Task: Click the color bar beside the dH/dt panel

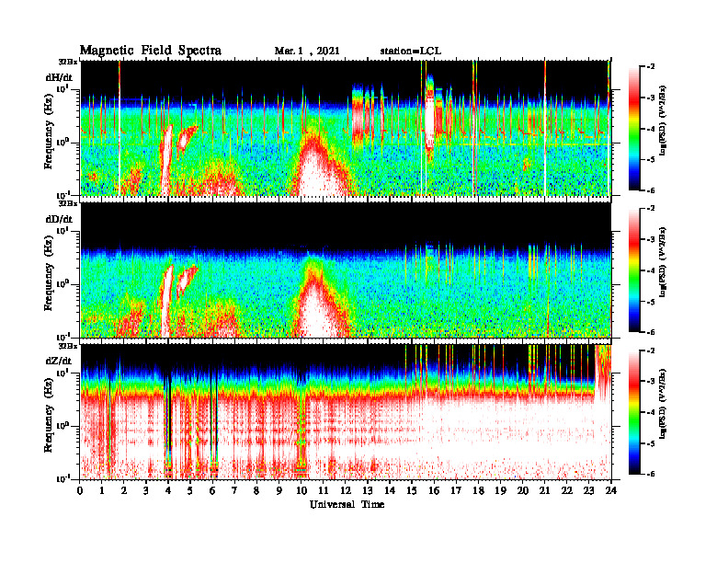Action: [x=634, y=128]
